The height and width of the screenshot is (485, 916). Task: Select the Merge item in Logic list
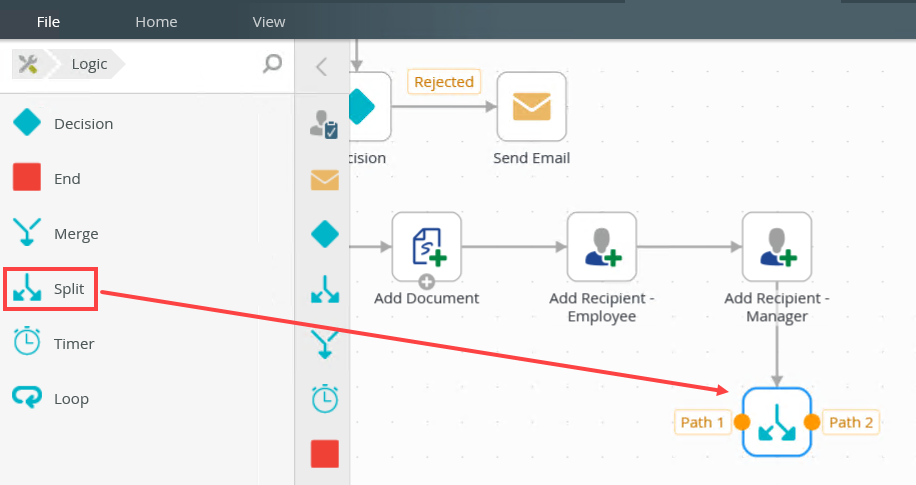point(55,233)
